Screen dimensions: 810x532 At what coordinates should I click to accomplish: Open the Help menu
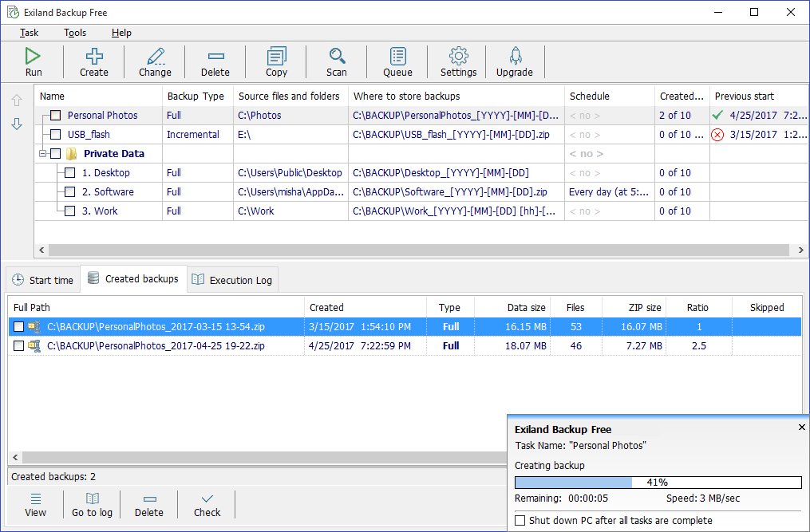[121, 33]
